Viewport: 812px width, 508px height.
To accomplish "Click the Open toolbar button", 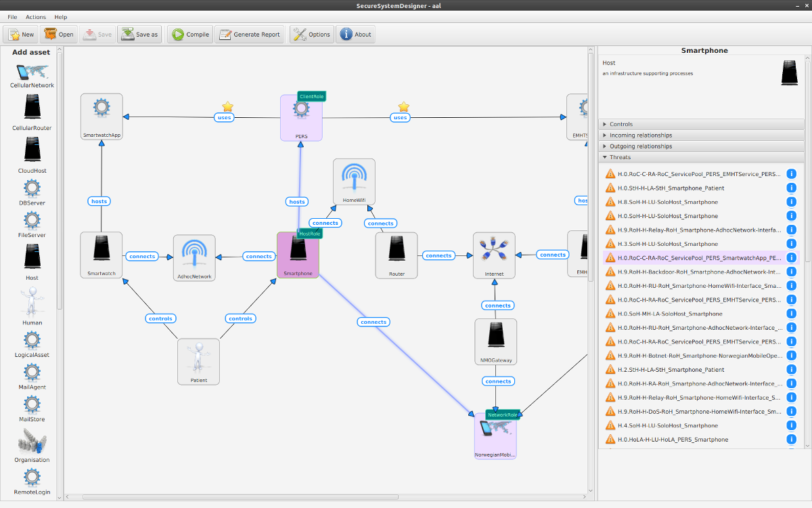I will pyautogui.click(x=59, y=35).
